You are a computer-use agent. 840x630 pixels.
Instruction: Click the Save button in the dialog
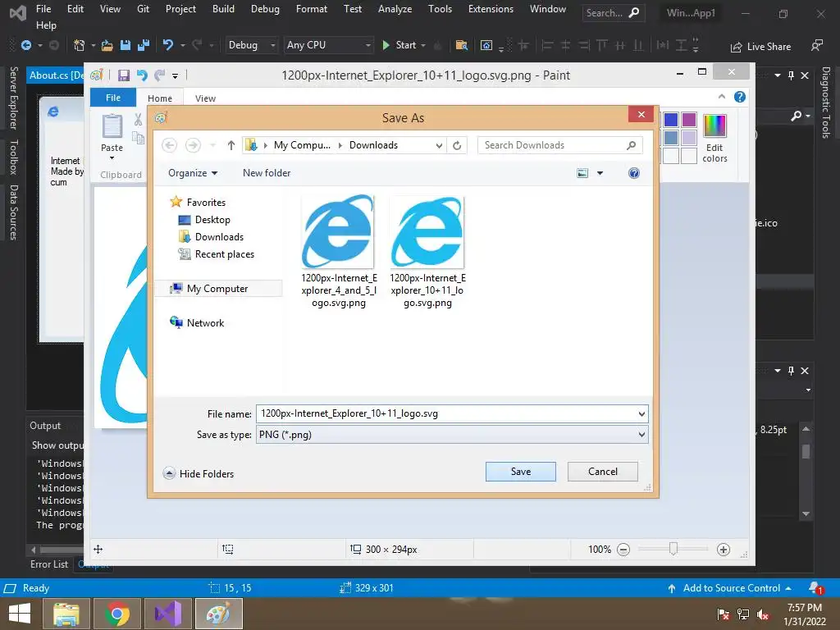(521, 472)
